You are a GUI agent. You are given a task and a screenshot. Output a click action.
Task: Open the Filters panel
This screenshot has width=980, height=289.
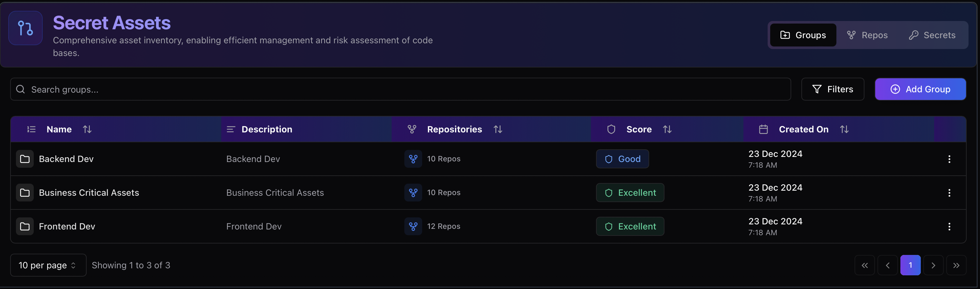pyautogui.click(x=832, y=89)
